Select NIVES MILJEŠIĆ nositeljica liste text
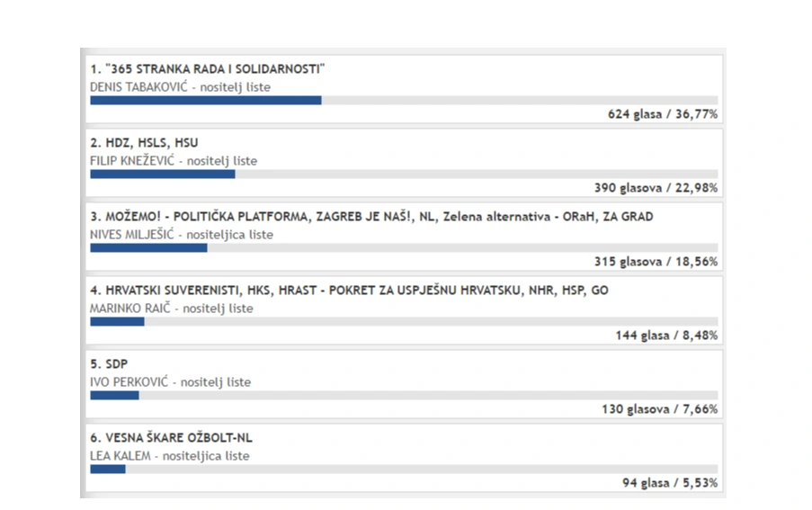This screenshot has height=510, width=812. point(182,235)
